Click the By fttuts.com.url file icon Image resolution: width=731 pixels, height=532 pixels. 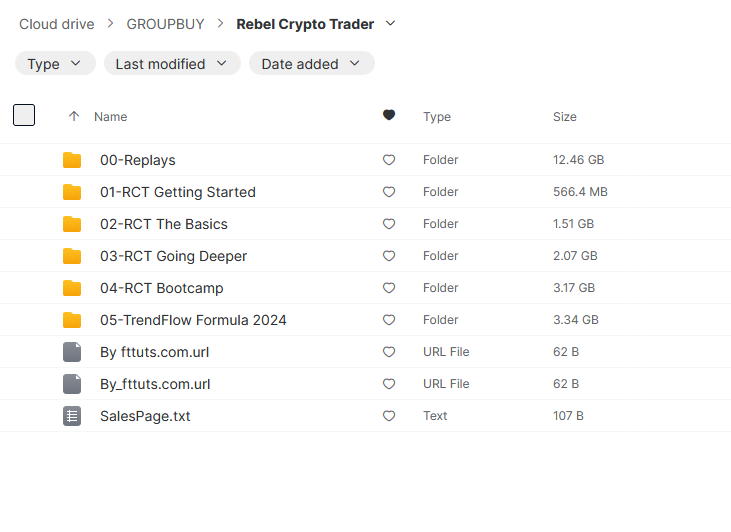[x=72, y=352]
